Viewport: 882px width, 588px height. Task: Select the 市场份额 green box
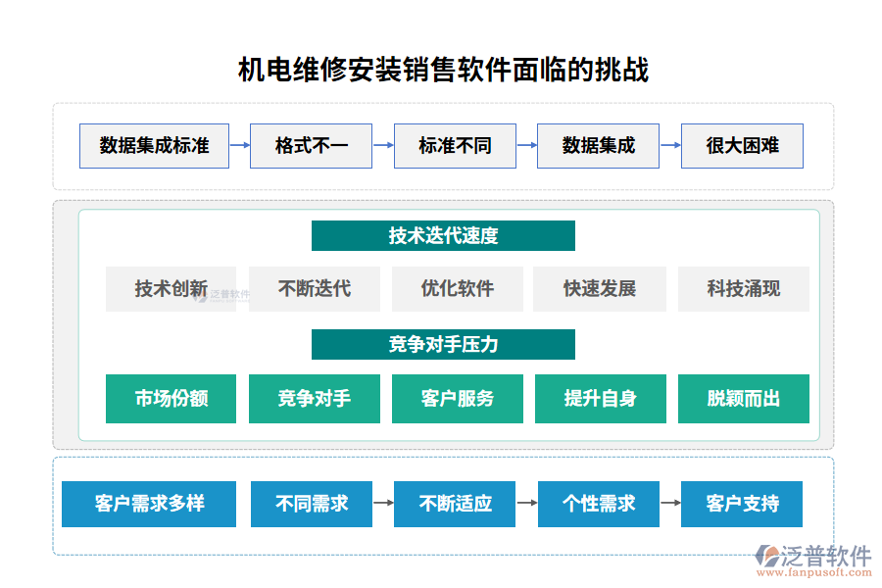point(171,398)
